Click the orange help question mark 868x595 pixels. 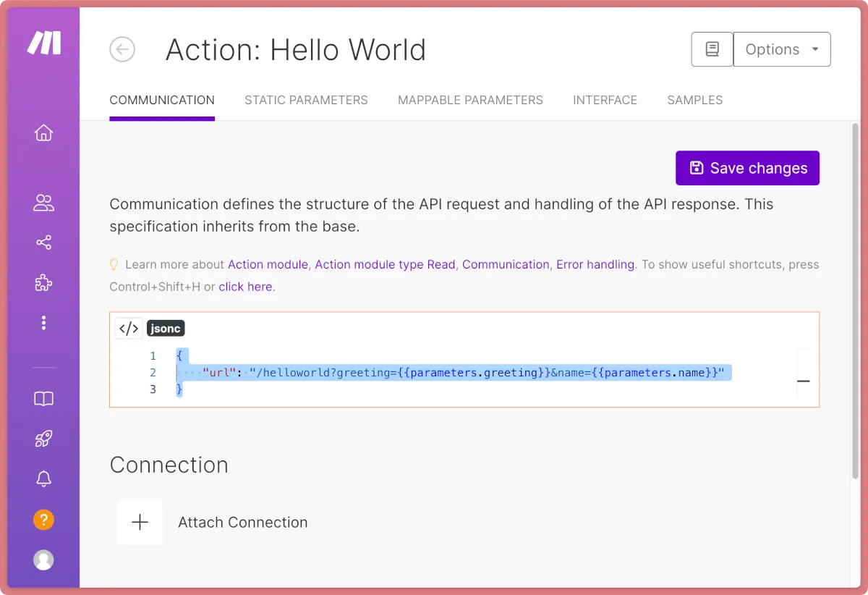tap(44, 519)
